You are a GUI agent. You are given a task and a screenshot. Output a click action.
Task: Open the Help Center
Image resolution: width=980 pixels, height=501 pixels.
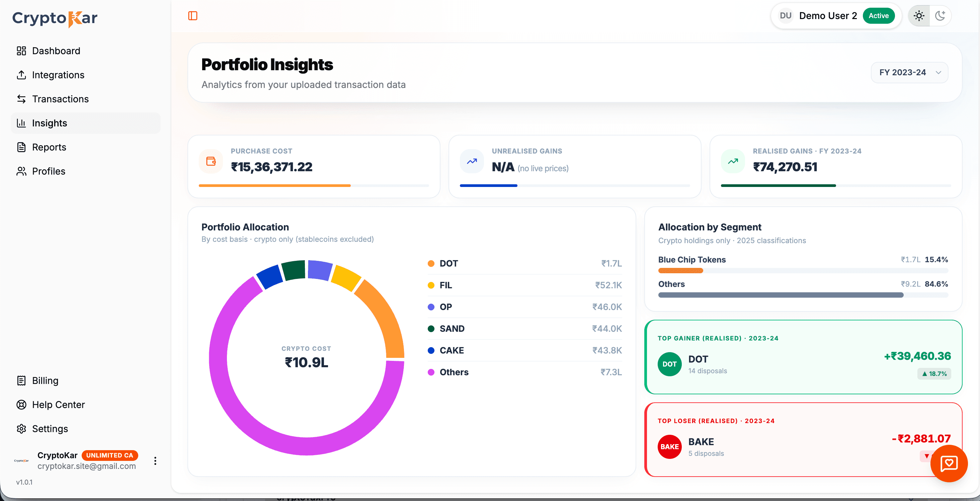pos(86,405)
